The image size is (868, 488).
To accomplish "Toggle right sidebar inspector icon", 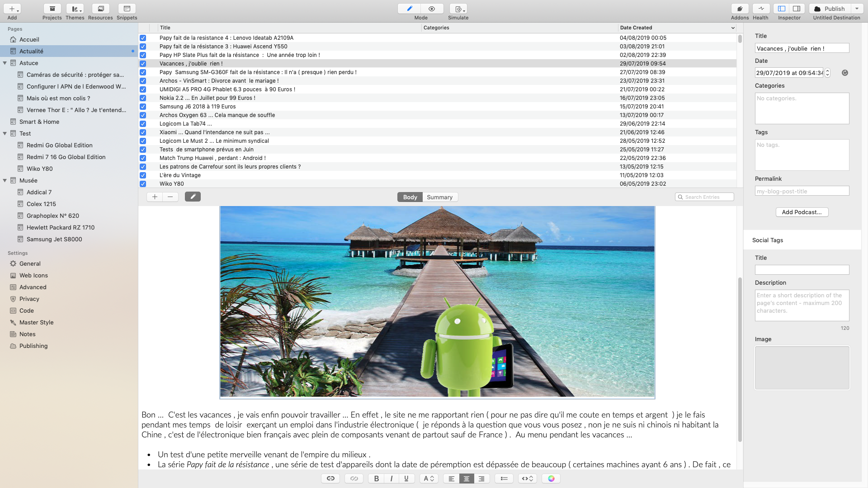I will (797, 9).
